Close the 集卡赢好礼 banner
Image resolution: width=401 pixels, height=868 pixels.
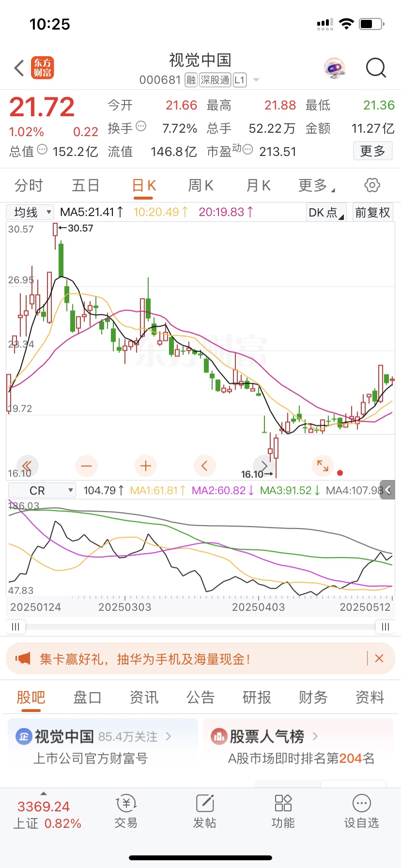(x=379, y=658)
